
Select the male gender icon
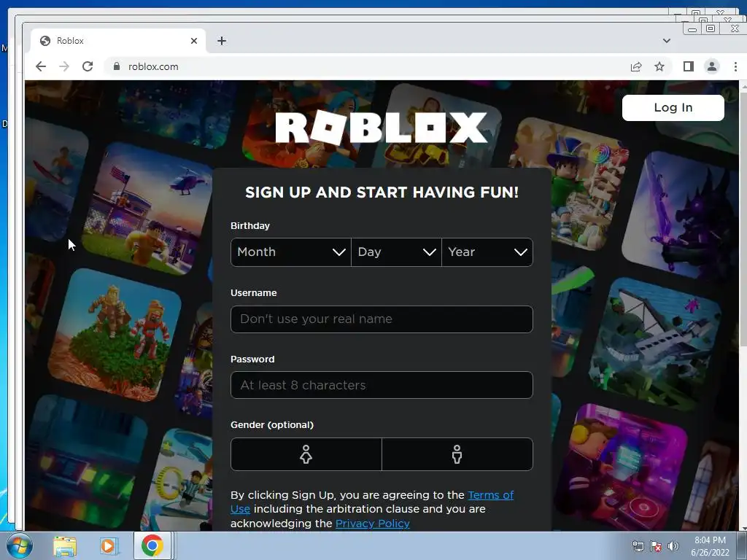(x=457, y=454)
